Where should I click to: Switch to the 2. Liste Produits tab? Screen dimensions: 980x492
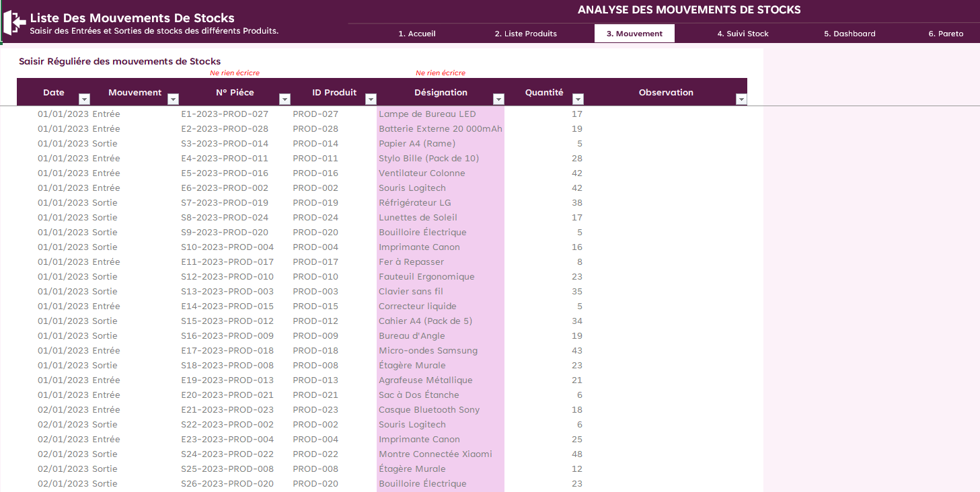coord(526,34)
